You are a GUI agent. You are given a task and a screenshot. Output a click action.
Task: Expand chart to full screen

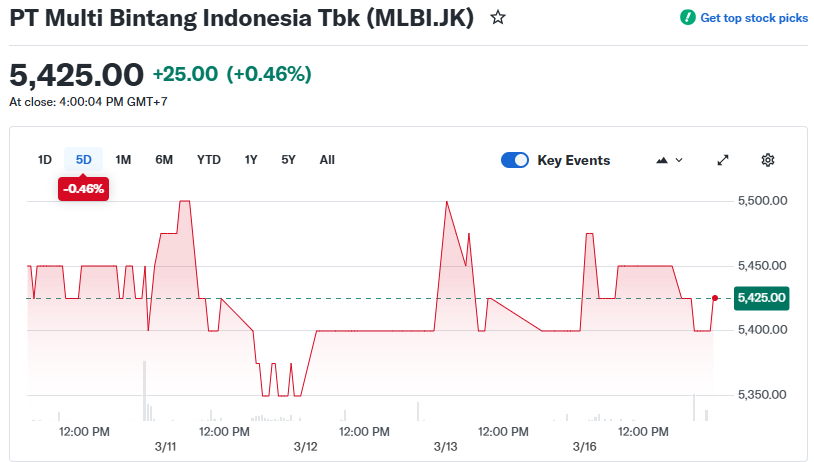click(x=723, y=160)
